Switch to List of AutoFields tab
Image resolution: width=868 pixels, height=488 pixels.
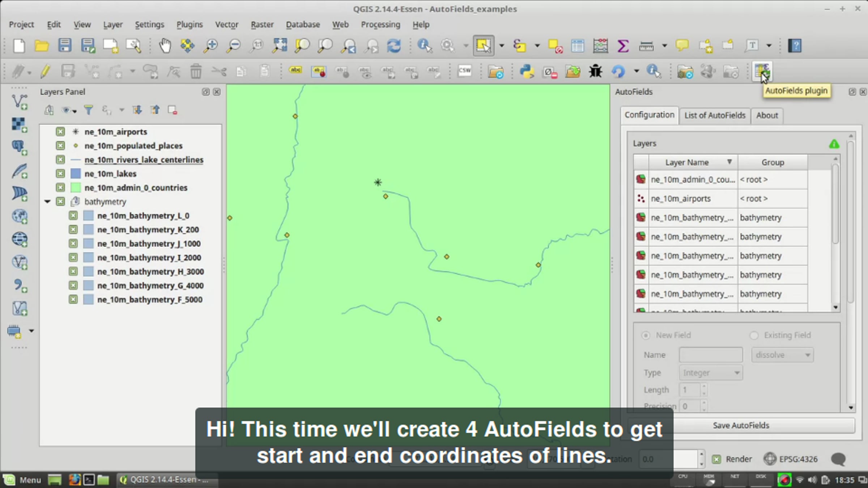click(715, 115)
